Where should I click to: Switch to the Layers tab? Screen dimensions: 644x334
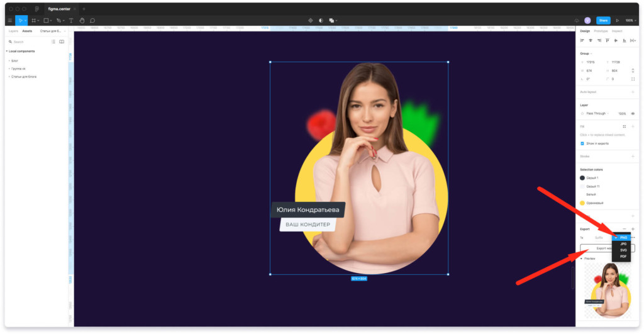coord(13,31)
